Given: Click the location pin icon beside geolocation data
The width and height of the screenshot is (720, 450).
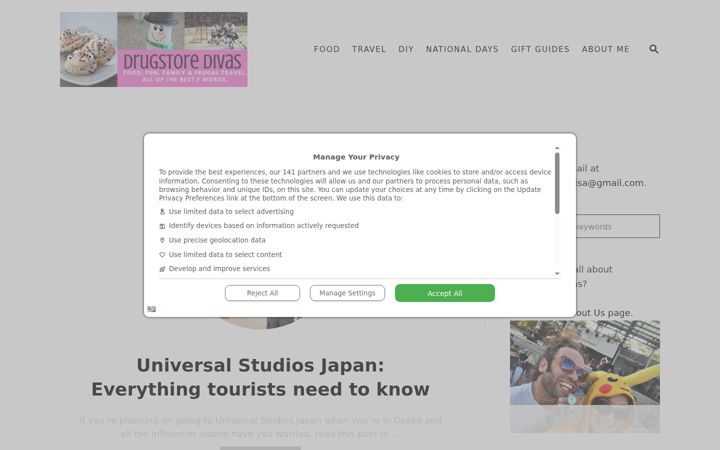Looking at the screenshot, I should [x=162, y=240].
